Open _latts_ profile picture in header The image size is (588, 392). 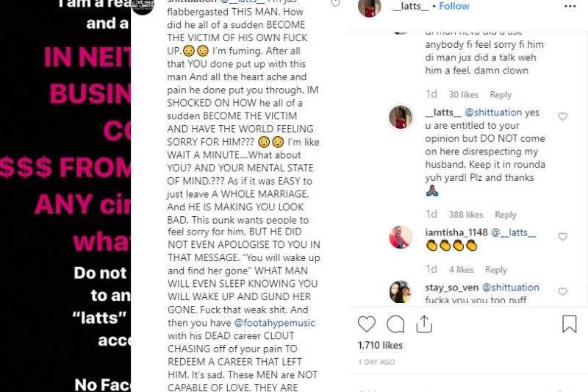pos(370,7)
